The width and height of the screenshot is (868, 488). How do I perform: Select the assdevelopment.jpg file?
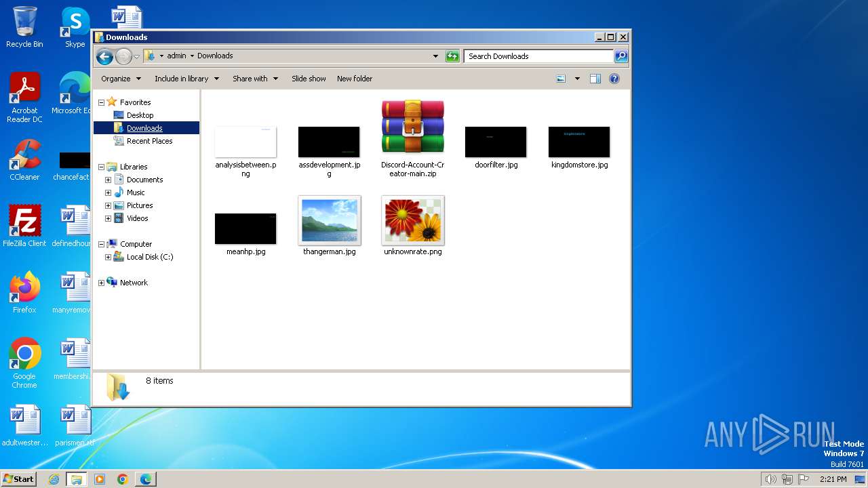(329, 150)
